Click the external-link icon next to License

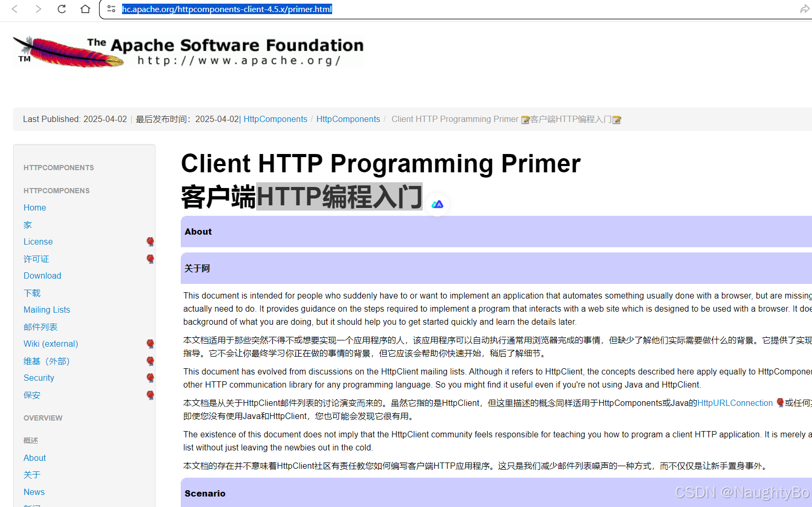click(150, 241)
